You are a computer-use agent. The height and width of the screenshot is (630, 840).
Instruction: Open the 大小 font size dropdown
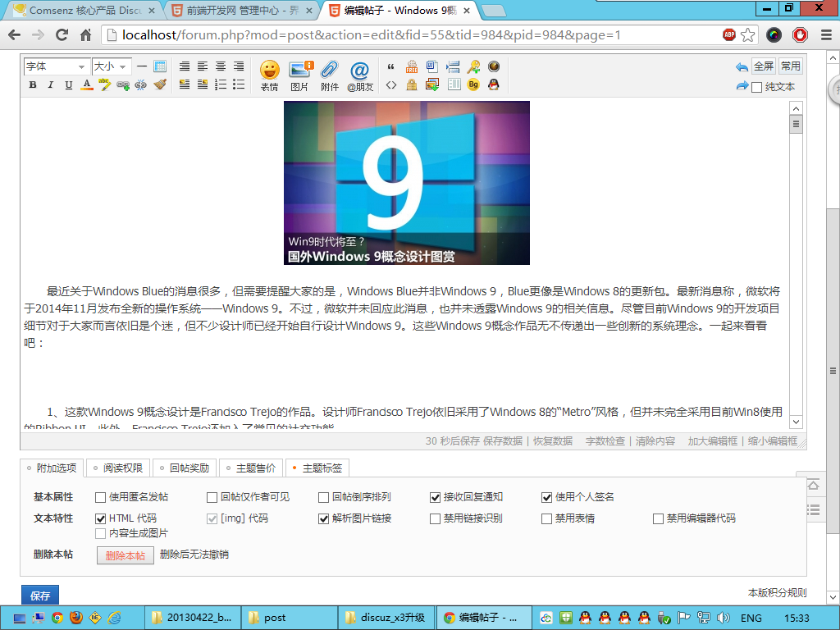tap(112, 66)
